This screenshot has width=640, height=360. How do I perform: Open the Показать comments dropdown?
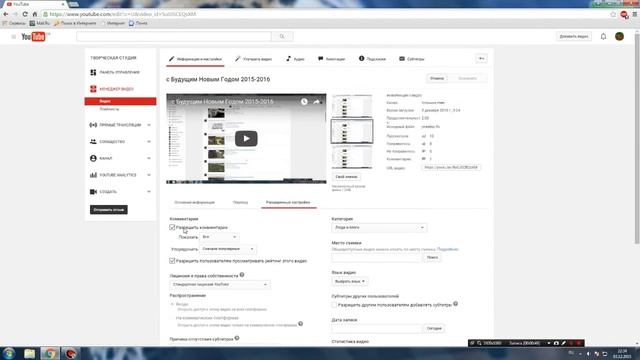pyautogui.click(x=219, y=237)
